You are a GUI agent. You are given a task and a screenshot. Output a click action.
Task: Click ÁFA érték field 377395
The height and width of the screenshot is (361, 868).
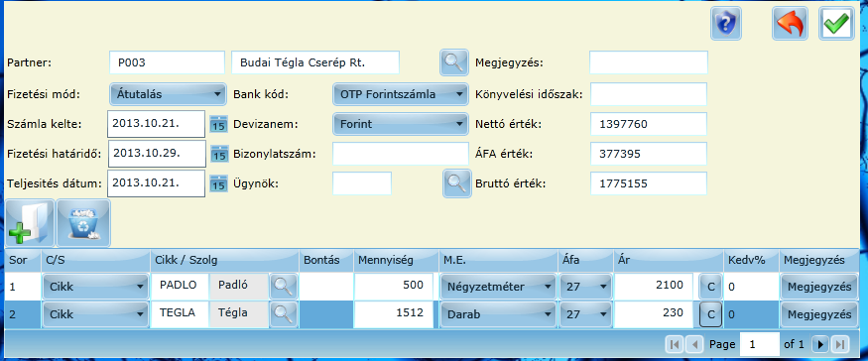[x=649, y=154]
